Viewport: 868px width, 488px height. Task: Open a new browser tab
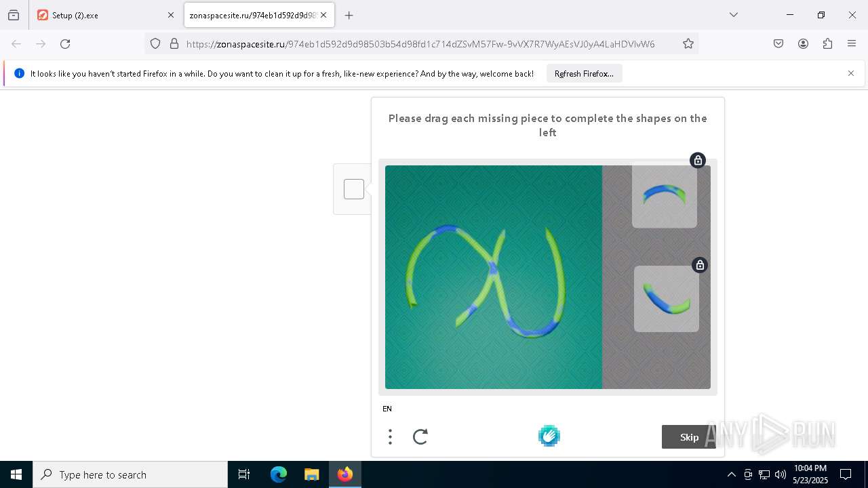(349, 15)
